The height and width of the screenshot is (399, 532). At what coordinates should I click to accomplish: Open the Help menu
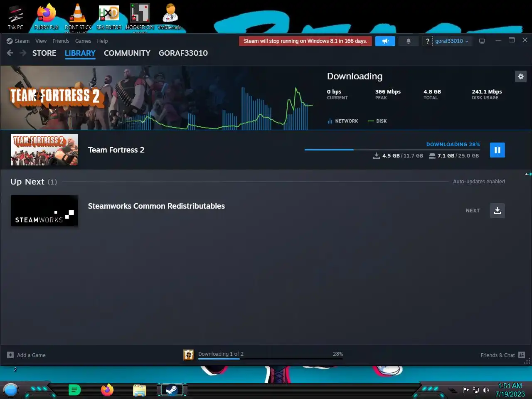click(x=102, y=41)
